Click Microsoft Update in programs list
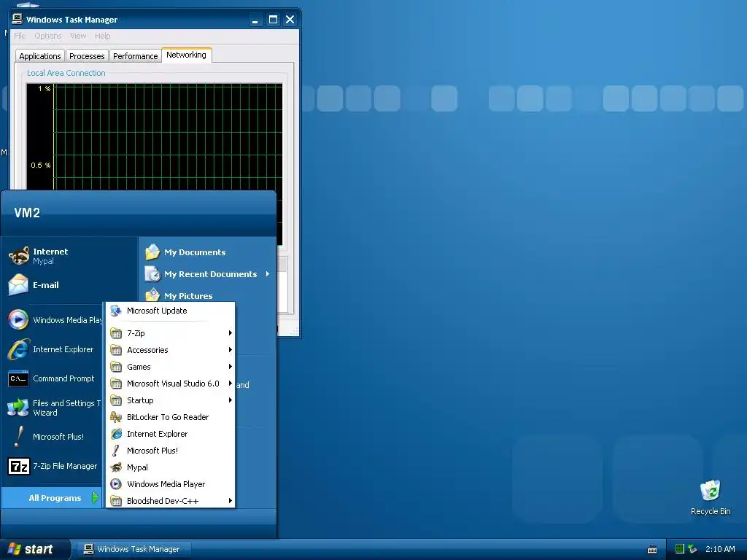The height and width of the screenshot is (560, 747). [x=171, y=311]
